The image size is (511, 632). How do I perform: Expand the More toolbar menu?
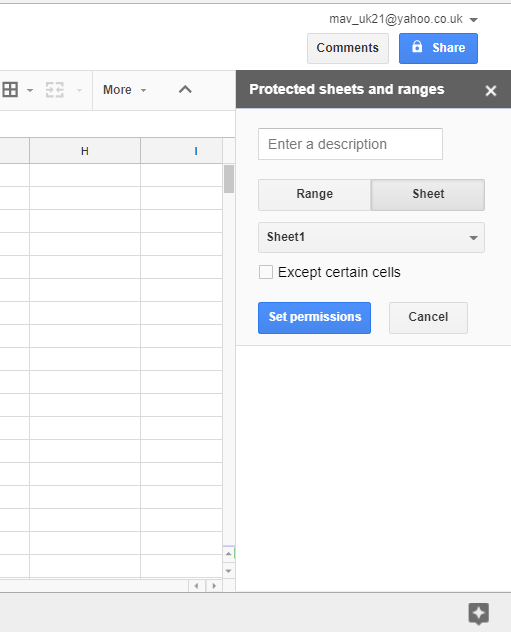[x=125, y=89]
